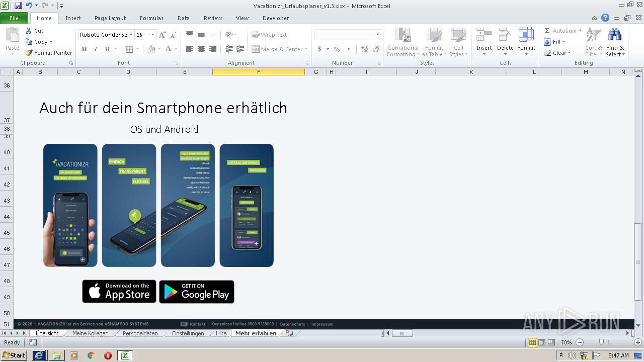Screen dimensions: 644x362
Task: Set top vertical alignment
Action: [190, 35]
